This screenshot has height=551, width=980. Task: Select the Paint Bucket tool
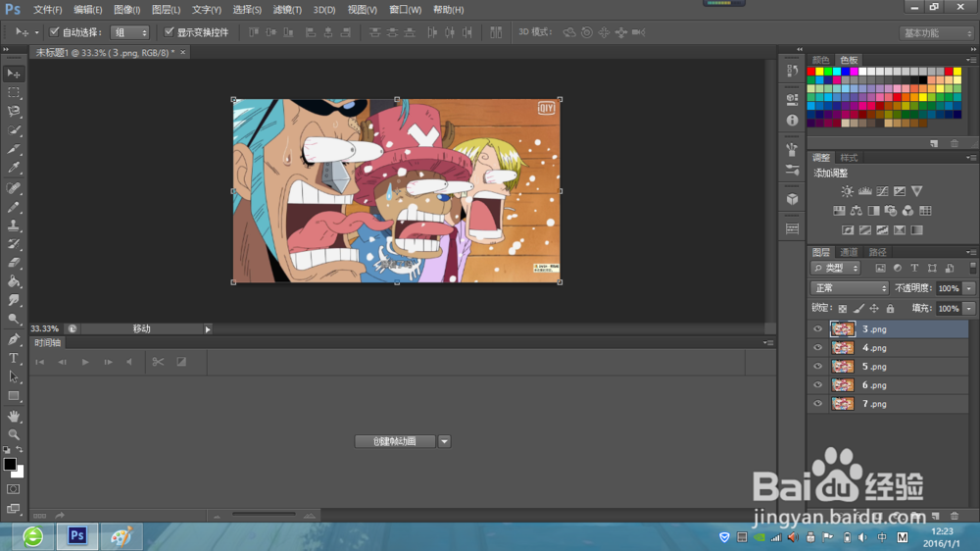coord(14,281)
